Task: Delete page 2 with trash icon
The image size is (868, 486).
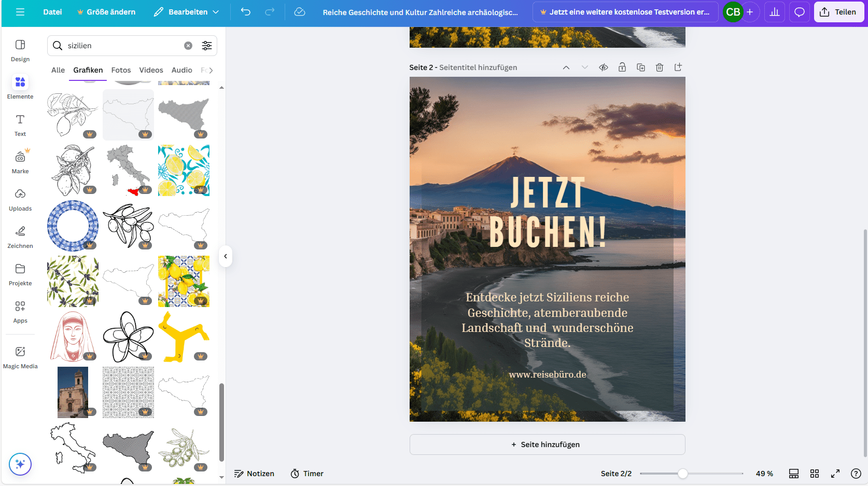Action: 660,67
